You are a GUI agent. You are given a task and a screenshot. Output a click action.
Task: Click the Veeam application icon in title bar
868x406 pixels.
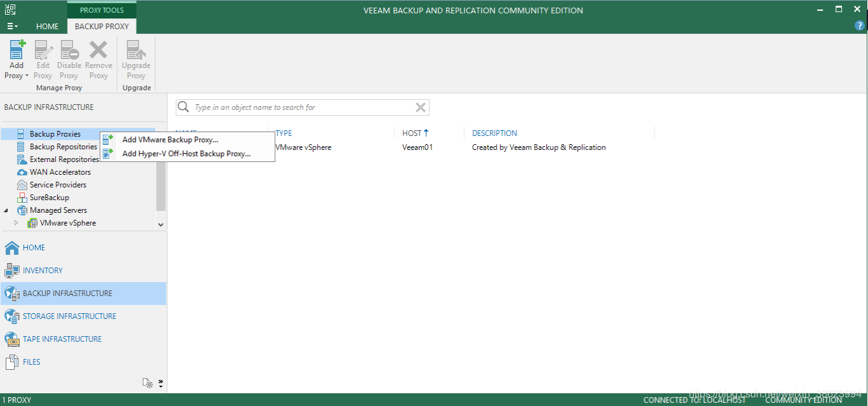coord(10,10)
